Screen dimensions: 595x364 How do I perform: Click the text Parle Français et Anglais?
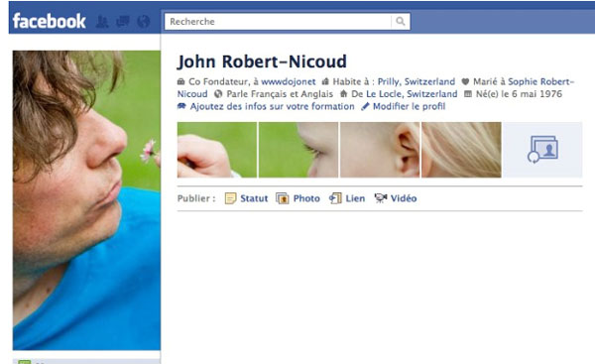click(x=280, y=94)
